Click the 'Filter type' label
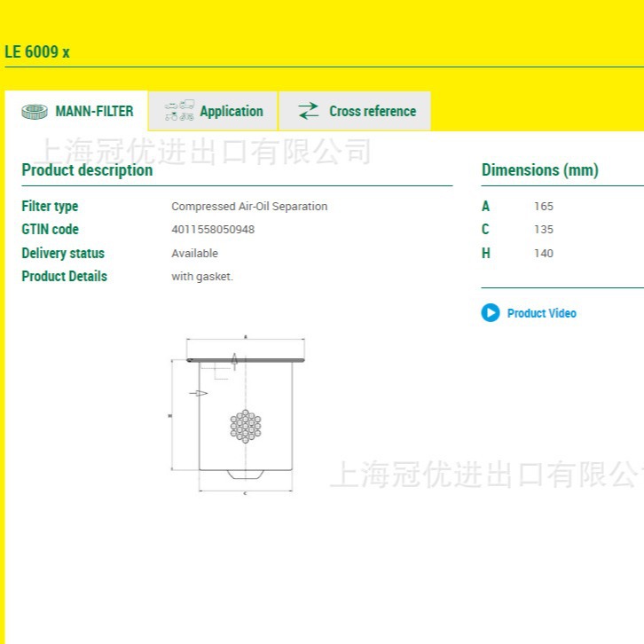This screenshot has height=644, width=644. tap(50, 206)
